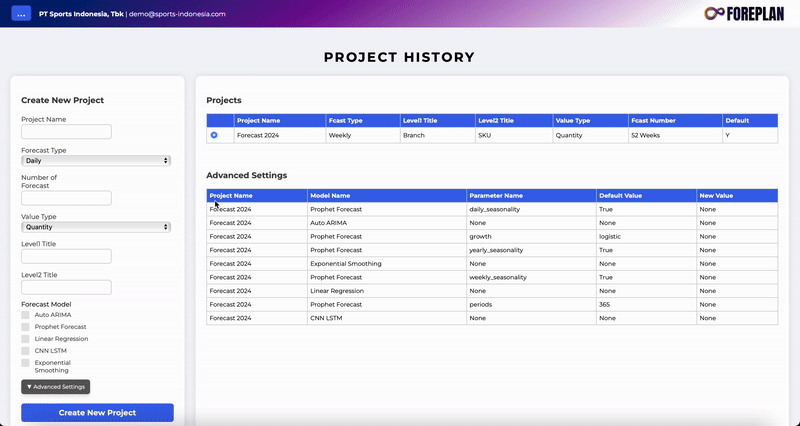This screenshot has width=800, height=426.
Task: Click the Model Name column header
Action: (330, 196)
